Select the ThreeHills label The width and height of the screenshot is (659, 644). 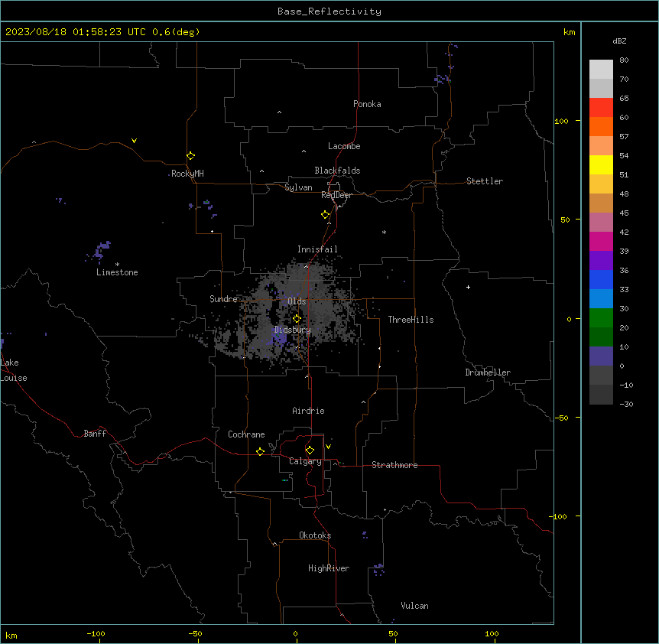tap(411, 320)
